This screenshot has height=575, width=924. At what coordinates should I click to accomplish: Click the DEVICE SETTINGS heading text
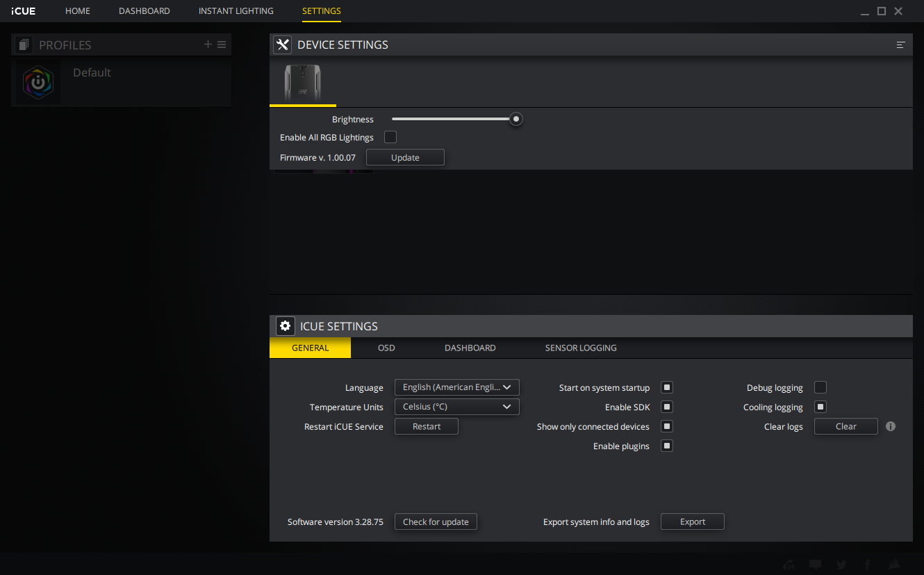(343, 44)
